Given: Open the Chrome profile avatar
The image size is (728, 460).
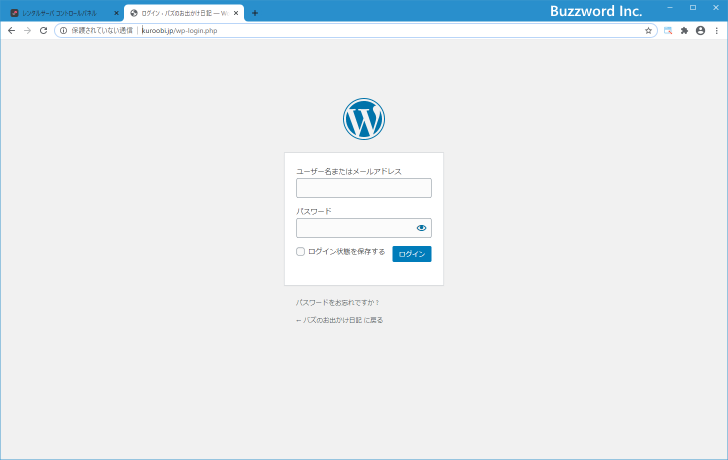Looking at the screenshot, I should click(x=700, y=31).
